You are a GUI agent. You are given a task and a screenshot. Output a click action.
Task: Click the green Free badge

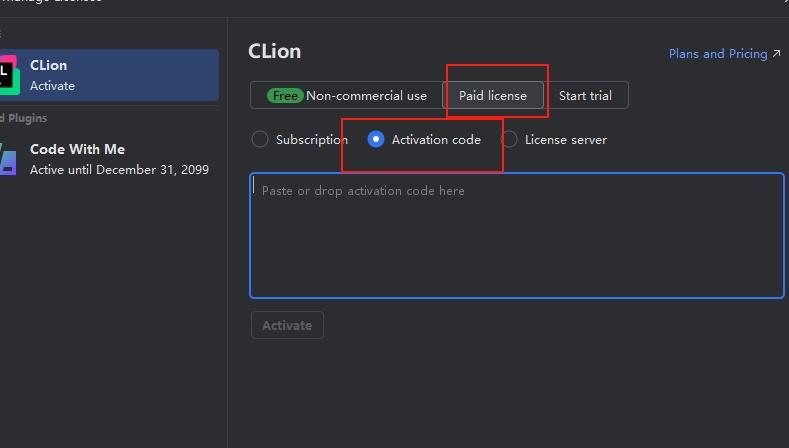coord(285,96)
